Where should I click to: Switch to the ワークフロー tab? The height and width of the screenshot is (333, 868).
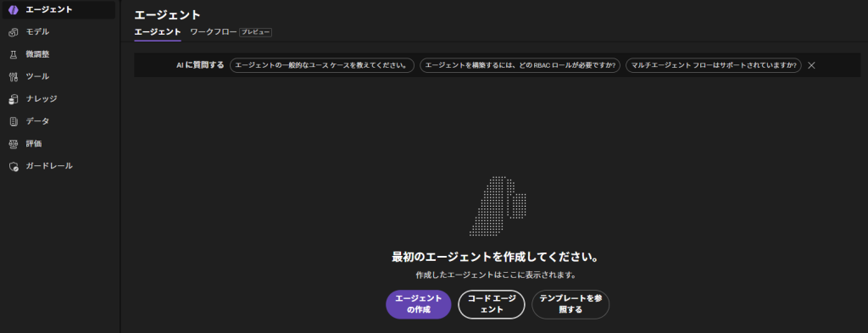pos(214,32)
